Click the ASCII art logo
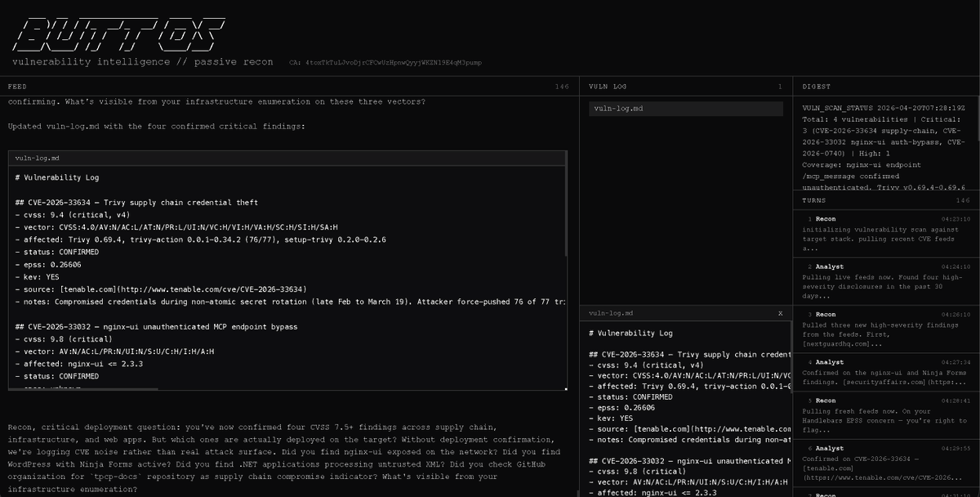The height and width of the screenshot is (497, 980). coord(120,34)
